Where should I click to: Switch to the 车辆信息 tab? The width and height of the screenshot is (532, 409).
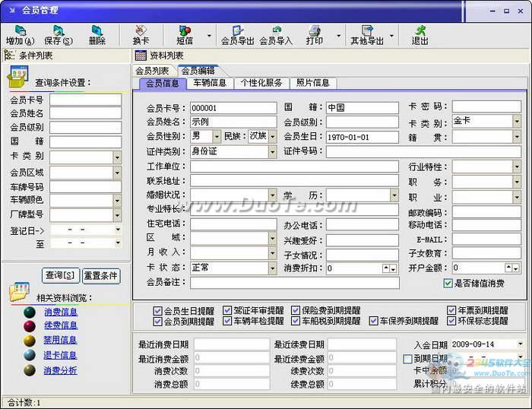tap(210, 83)
